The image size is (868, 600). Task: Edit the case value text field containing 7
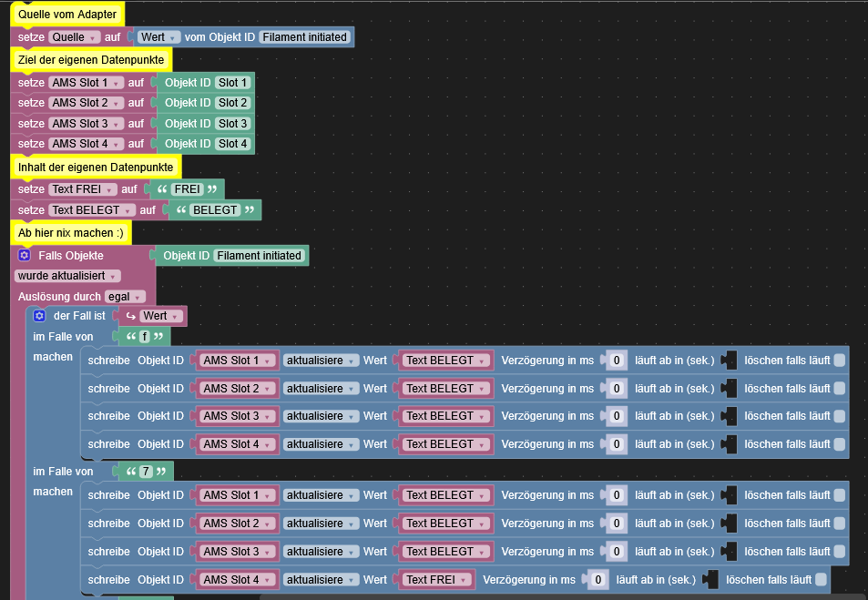coord(144,471)
